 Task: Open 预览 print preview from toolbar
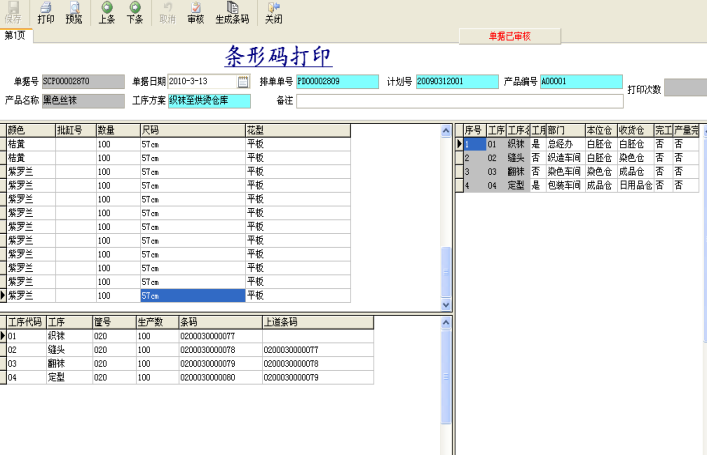(74, 13)
